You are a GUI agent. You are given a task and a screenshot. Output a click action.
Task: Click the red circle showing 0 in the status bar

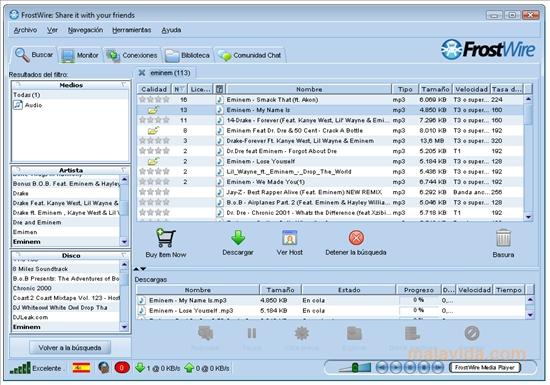pos(122,368)
